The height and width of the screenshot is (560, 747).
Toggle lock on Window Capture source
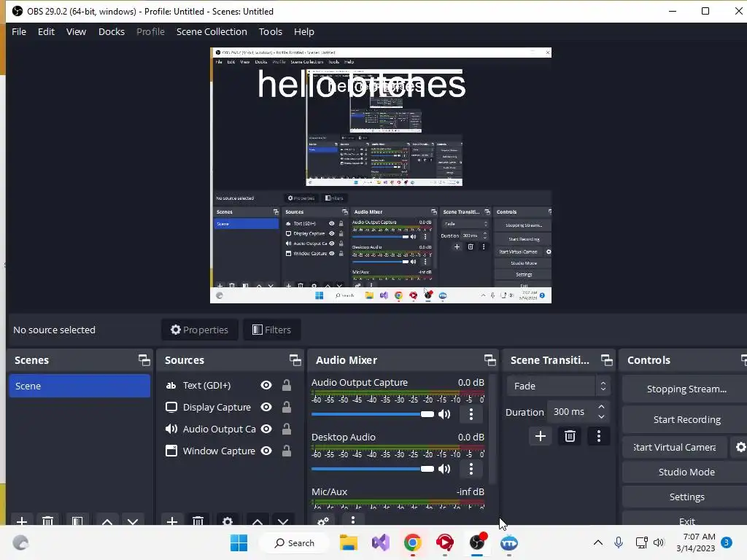[x=286, y=451]
